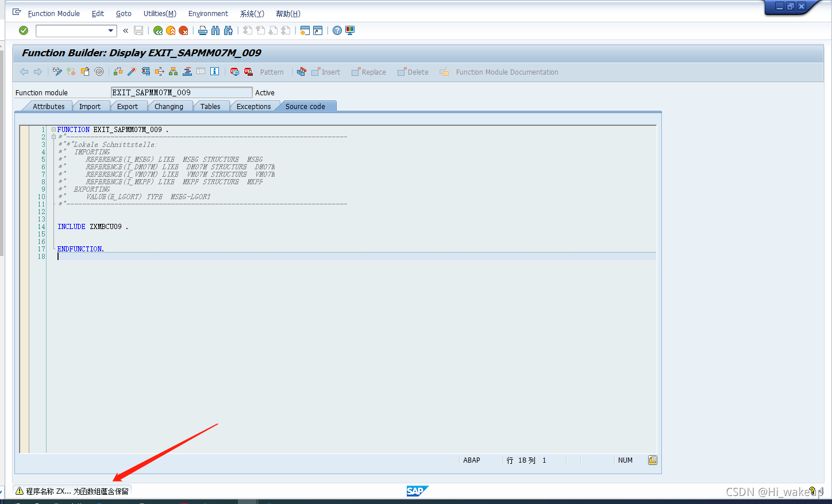The height and width of the screenshot is (504, 832).
Task: Open the Environment menu
Action: [208, 14]
